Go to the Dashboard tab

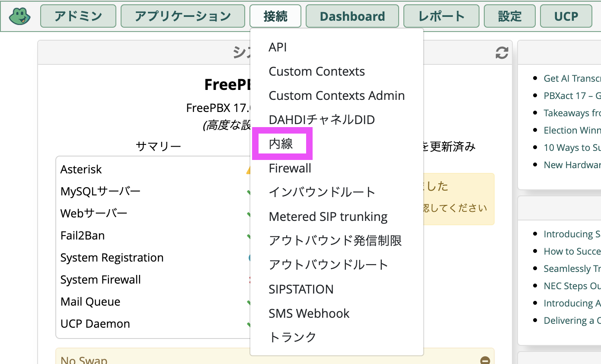click(x=352, y=16)
